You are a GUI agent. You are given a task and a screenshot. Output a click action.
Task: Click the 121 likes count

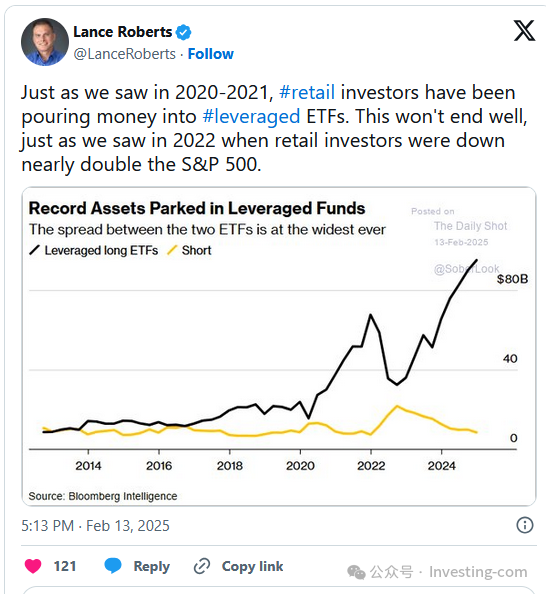pyautogui.click(x=65, y=566)
